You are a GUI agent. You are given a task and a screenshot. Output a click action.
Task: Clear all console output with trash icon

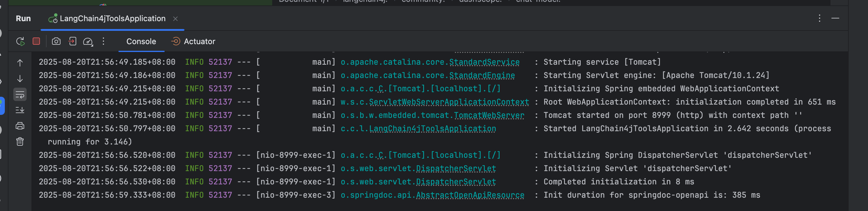pyautogui.click(x=20, y=141)
